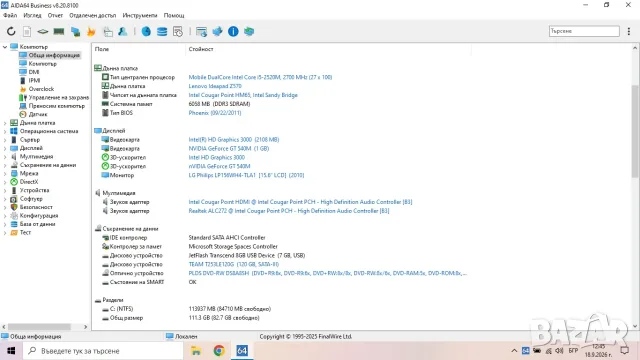The image size is (640, 360).
Task: Collapse the Компютър root tree node
Action: (5, 47)
